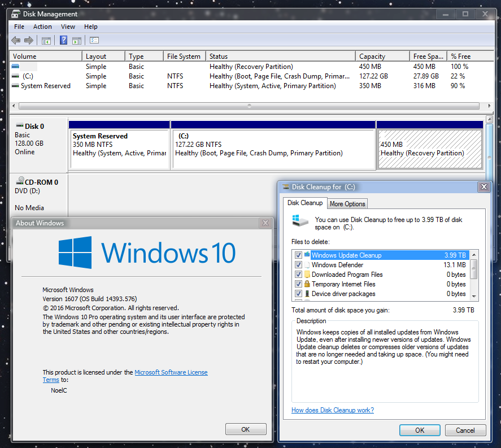Screen dimensions: 501x448
Task: Click scroll-up arrow of Files to delete list
Action: [474, 255]
